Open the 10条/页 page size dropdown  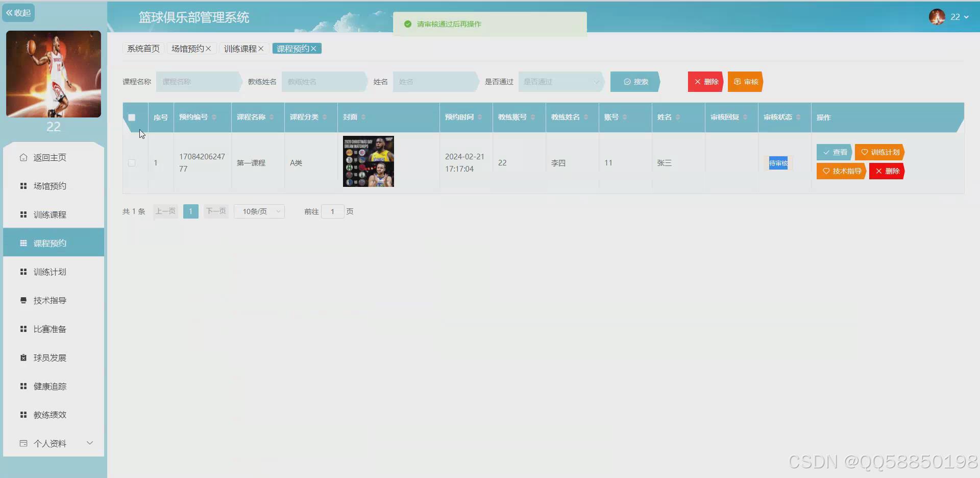tap(259, 211)
